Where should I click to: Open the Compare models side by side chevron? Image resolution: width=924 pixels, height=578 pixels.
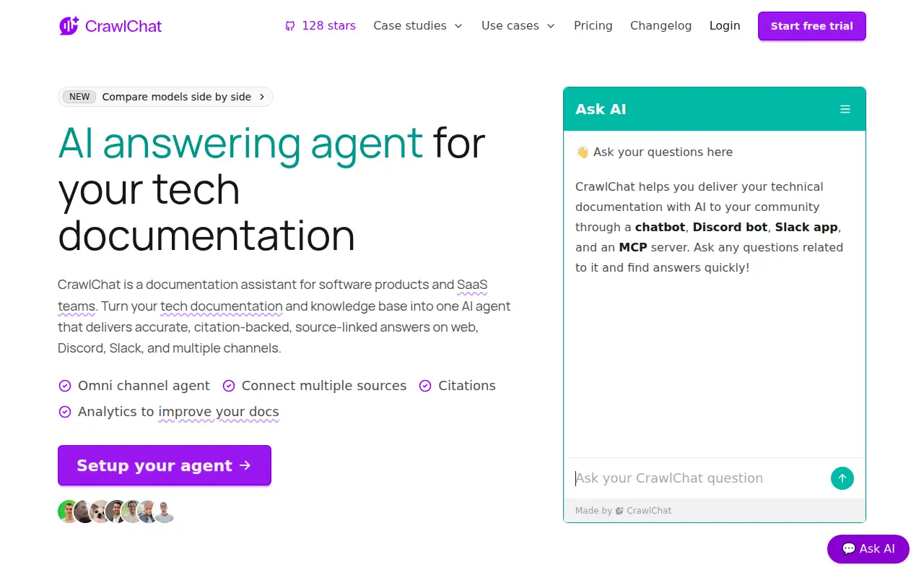(262, 97)
